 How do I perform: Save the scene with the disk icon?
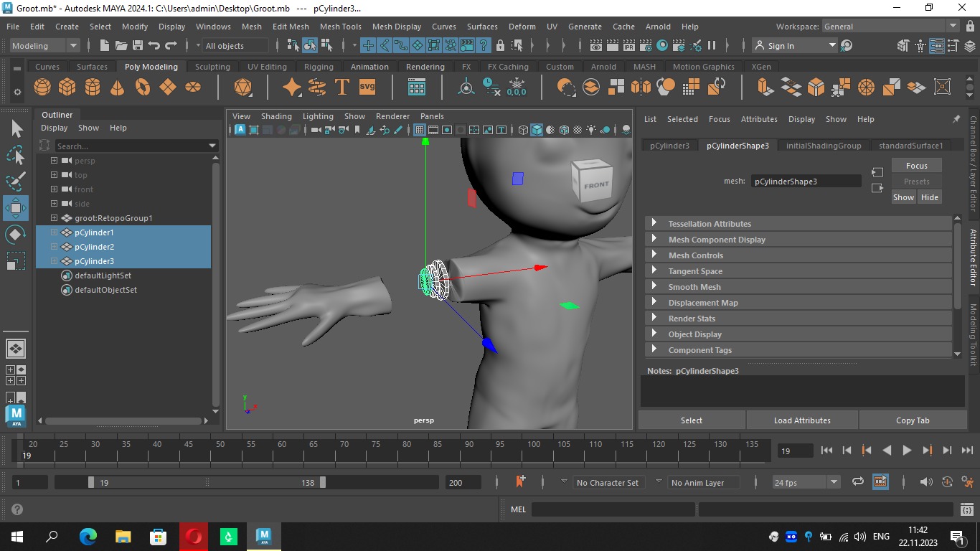click(137, 45)
